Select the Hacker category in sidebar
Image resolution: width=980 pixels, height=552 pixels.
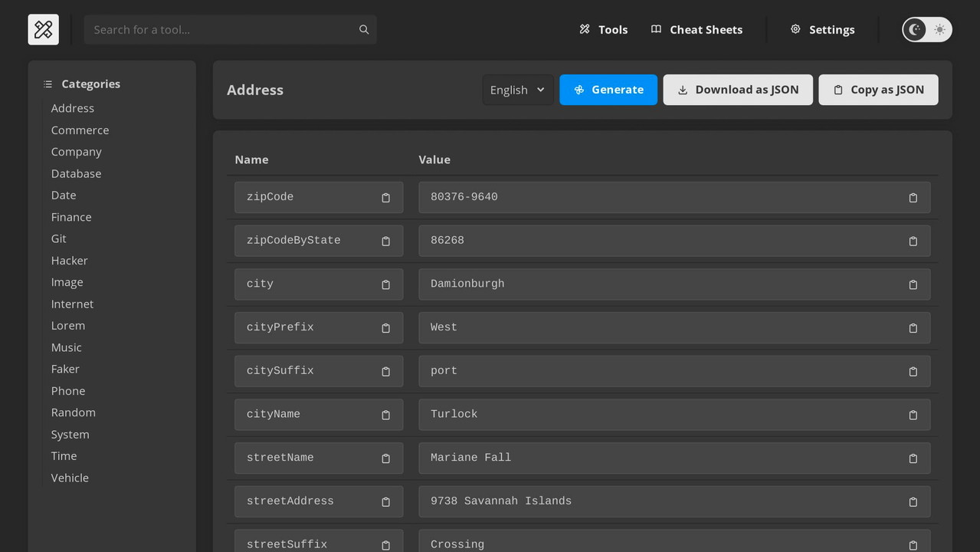click(70, 261)
